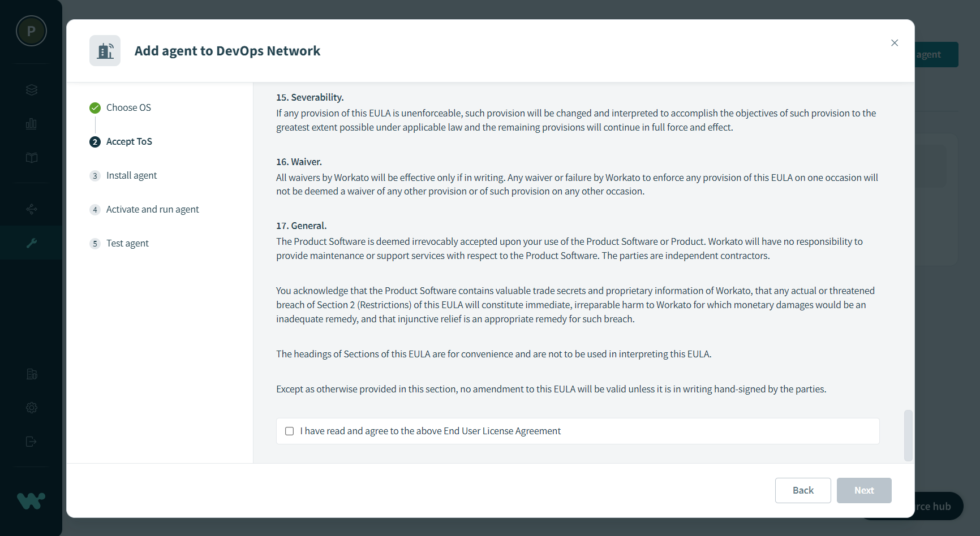Click the Log out icon in sidebar

click(32, 442)
